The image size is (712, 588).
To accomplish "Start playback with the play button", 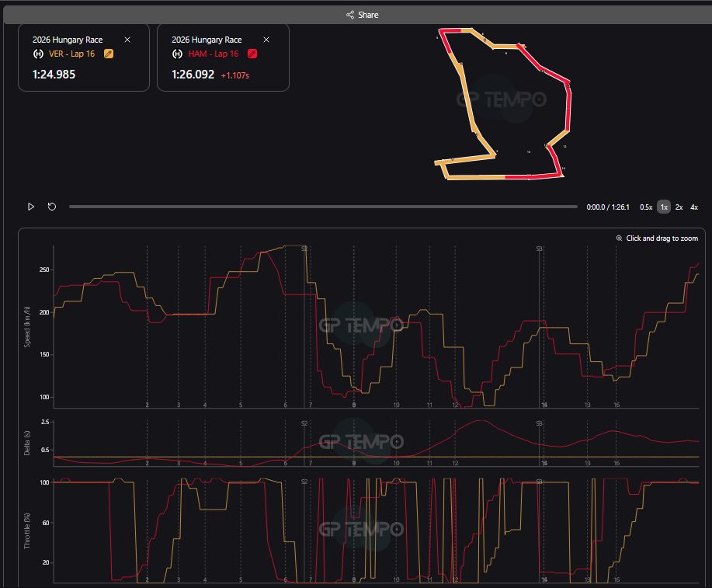I will click(x=31, y=207).
